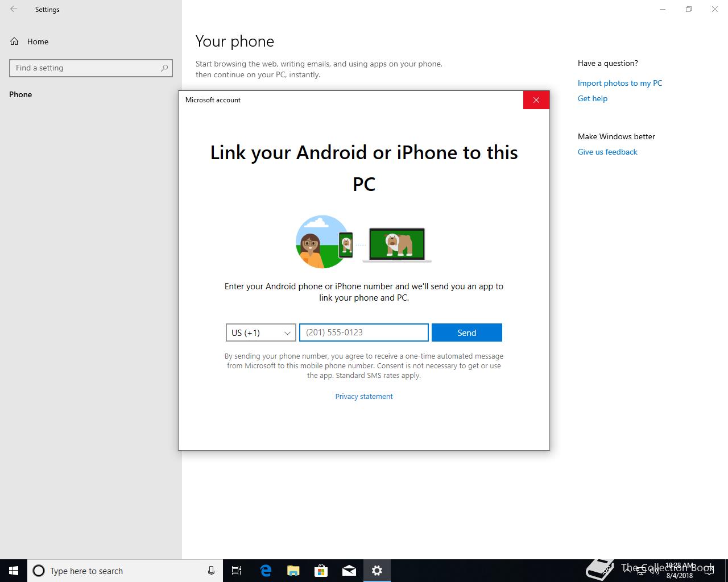Click Give us feedback link
The width and height of the screenshot is (728, 582).
click(x=607, y=152)
